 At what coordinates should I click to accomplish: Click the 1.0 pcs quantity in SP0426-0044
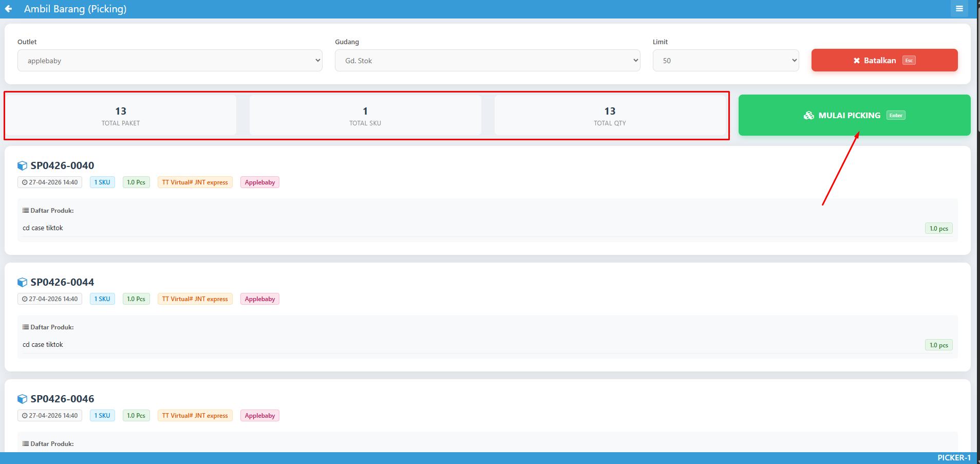pyautogui.click(x=939, y=345)
